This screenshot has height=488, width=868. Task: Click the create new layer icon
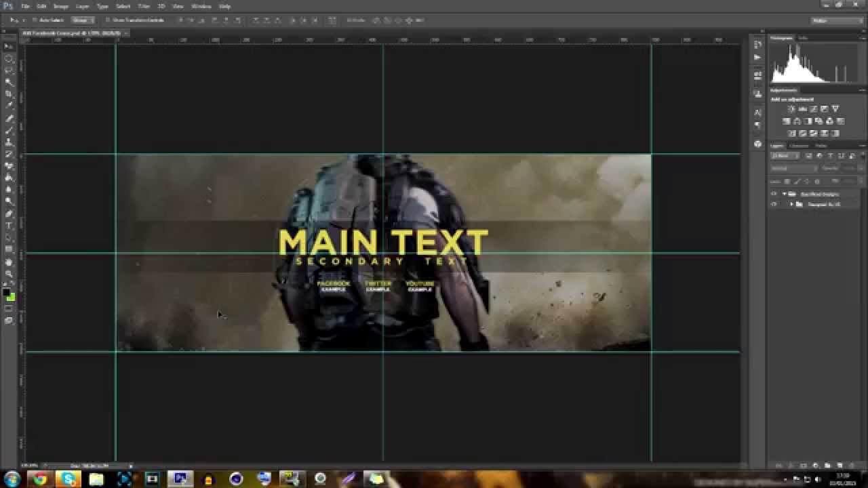coord(840,466)
